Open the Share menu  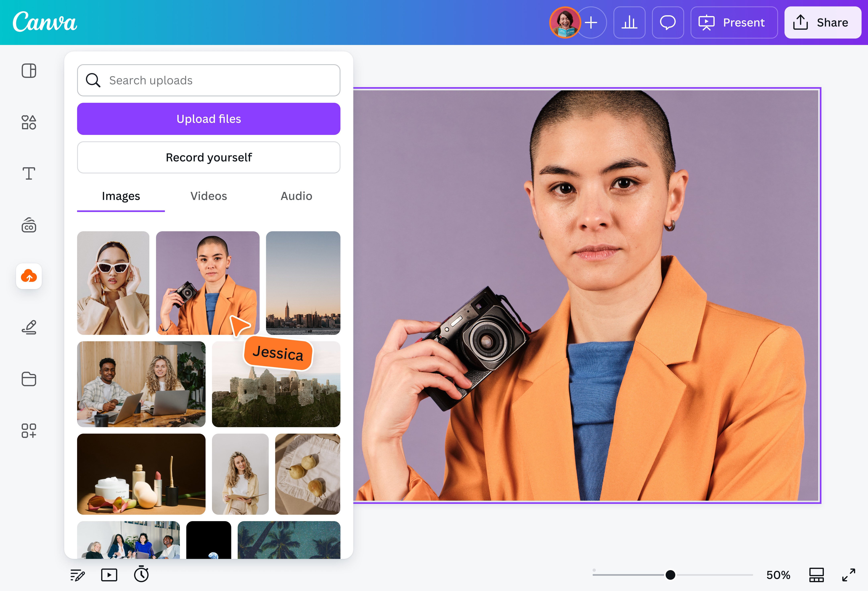click(x=822, y=22)
